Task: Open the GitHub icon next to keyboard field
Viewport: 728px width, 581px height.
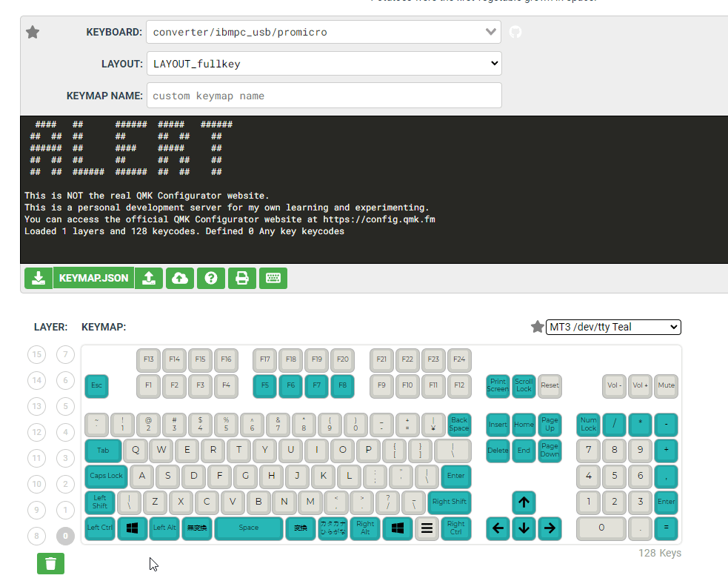Action: point(515,32)
